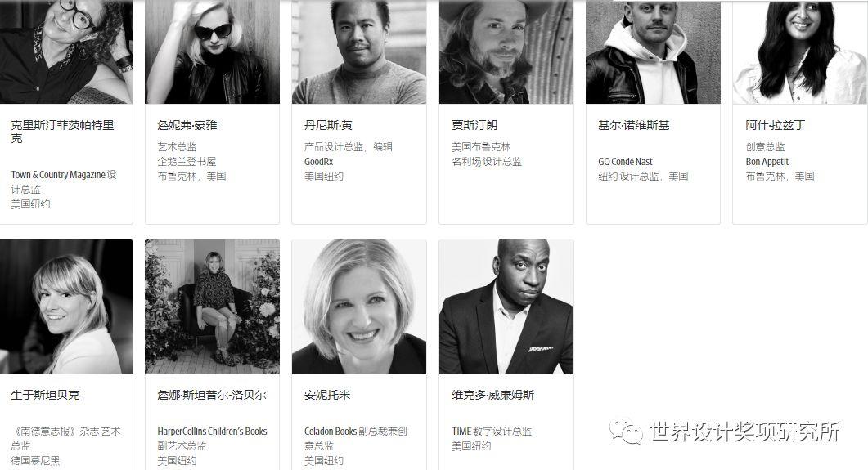Click the name 克里斯汀菲茨帕特里克
This screenshot has height=470, width=868.
62,132
